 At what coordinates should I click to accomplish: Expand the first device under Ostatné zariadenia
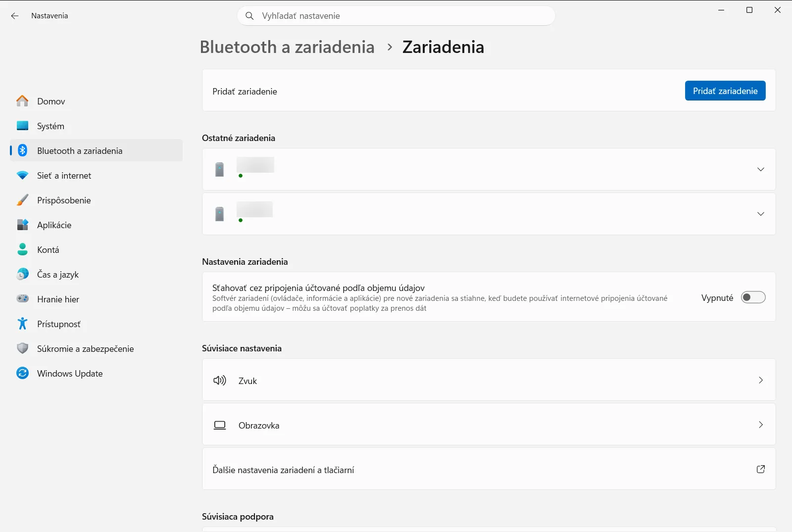point(761,169)
